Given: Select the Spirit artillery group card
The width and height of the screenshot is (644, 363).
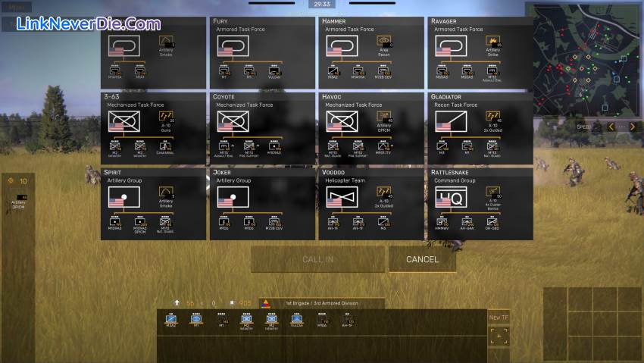Looking at the screenshot, I should pos(153,204).
